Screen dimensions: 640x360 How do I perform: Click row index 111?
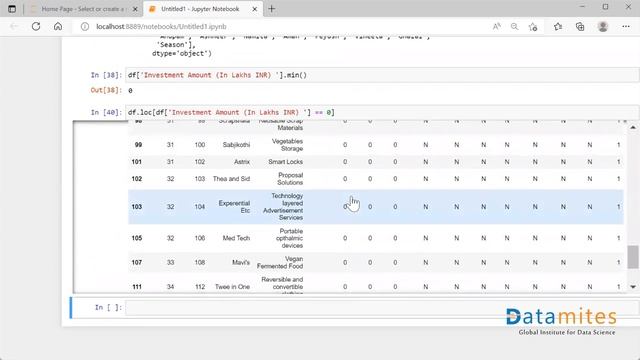(x=137, y=287)
